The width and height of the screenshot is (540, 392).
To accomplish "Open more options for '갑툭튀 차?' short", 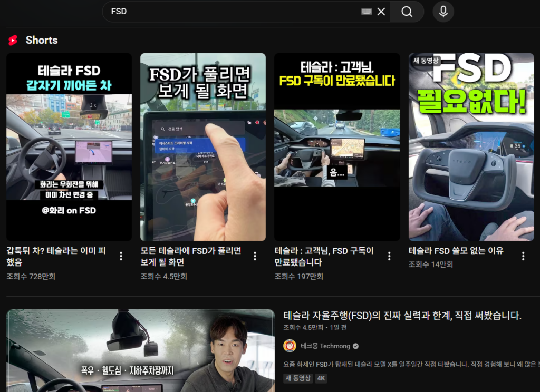I will point(121,256).
